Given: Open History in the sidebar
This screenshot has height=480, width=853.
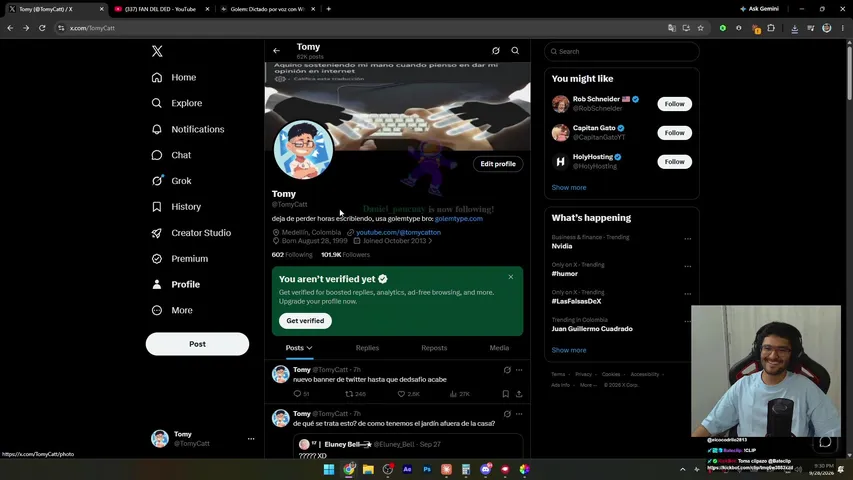Looking at the screenshot, I should (176, 207).
